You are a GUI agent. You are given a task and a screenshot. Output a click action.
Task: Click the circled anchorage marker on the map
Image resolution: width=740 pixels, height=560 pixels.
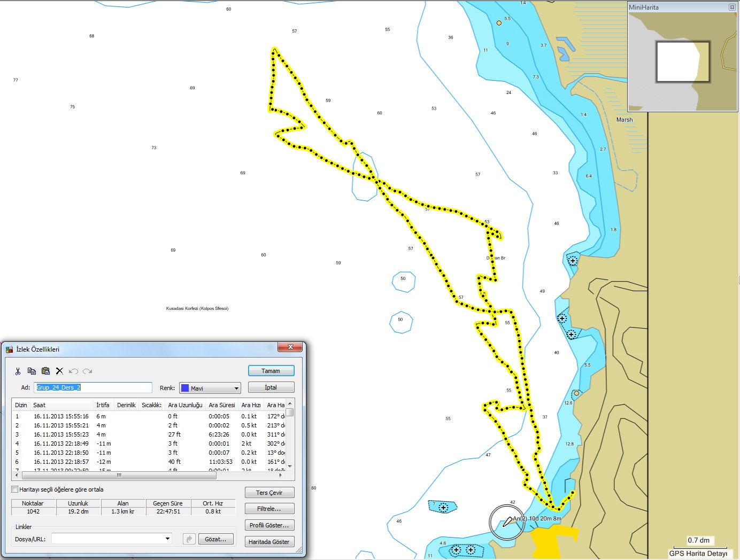pyautogui.click(x=506, y=522)
